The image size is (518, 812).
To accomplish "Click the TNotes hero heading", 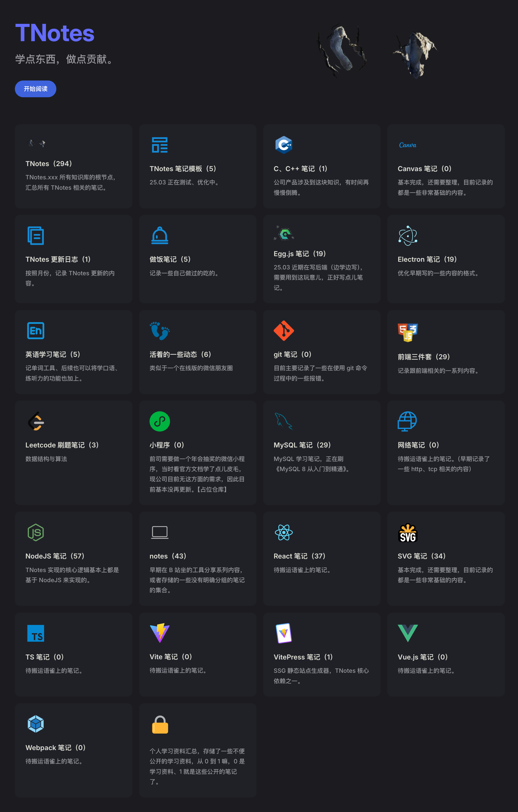I will (55, 33).
